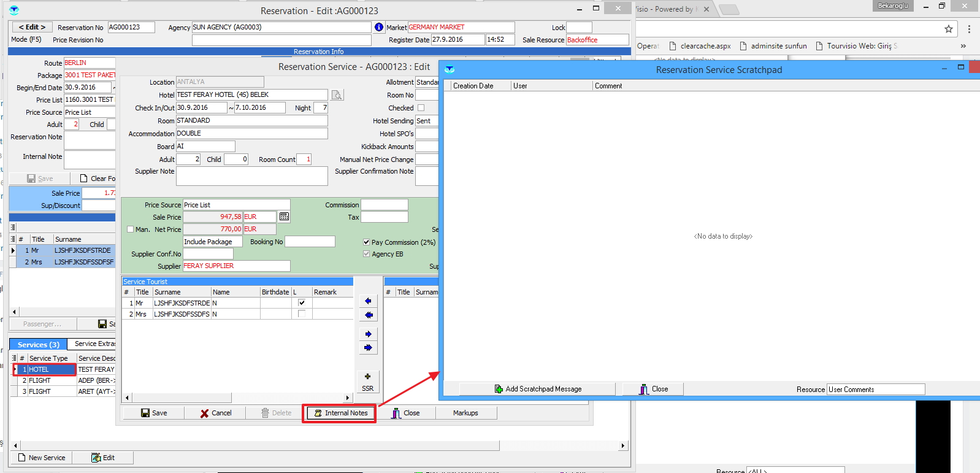Uncheck Pay Commission (2%) checkbox
The image size is (980, 473).
coord(367,242)
